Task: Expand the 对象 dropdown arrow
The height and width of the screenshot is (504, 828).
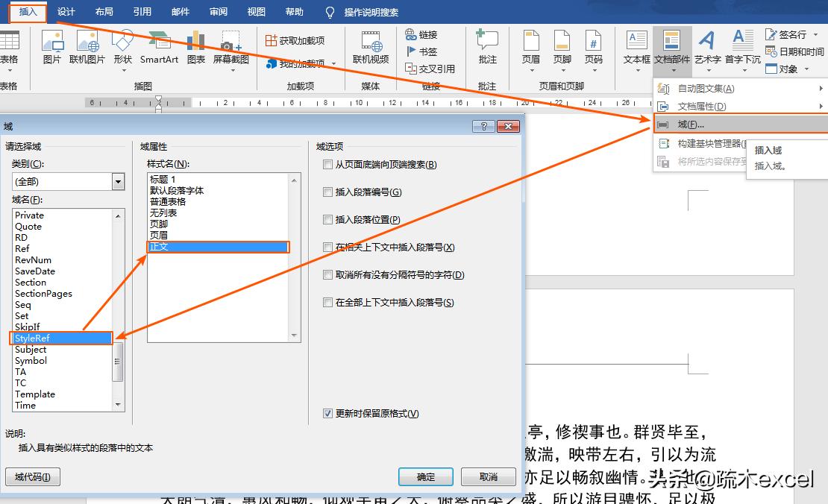Action: (x=808, y=69)
